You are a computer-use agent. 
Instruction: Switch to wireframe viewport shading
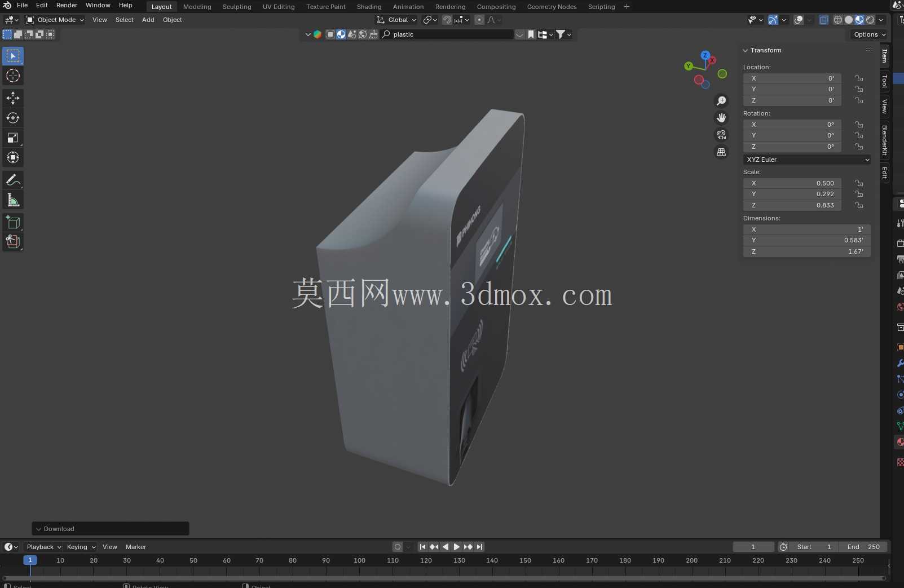[x=838, y=20]
